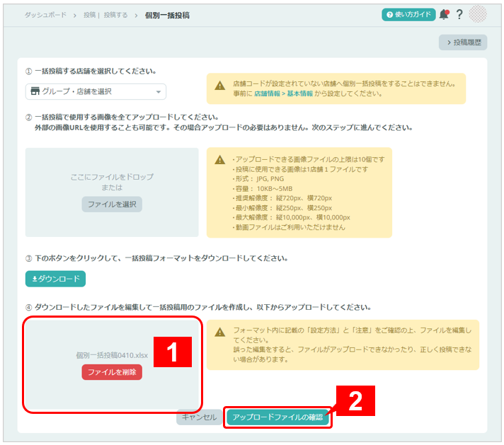This screenshot has height=445, width=504.
Task: Click the 形式: JPG, PNG text line
Action: (x=258, y=179)
